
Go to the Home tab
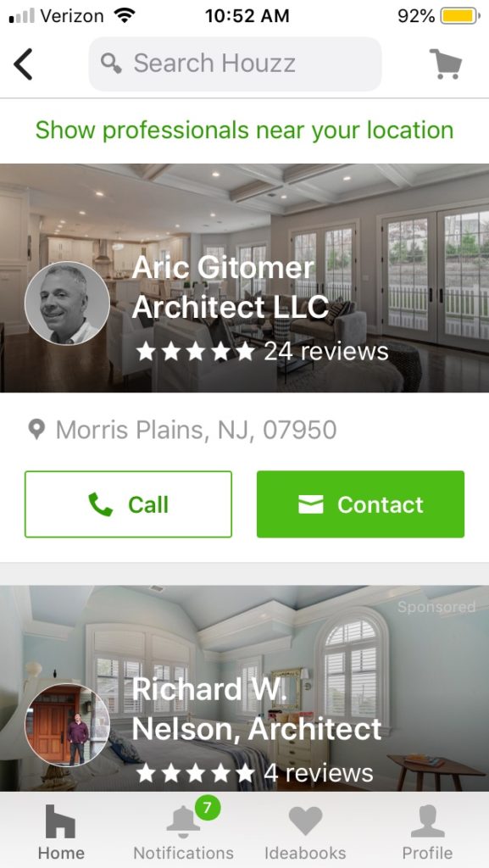[61, 832]
